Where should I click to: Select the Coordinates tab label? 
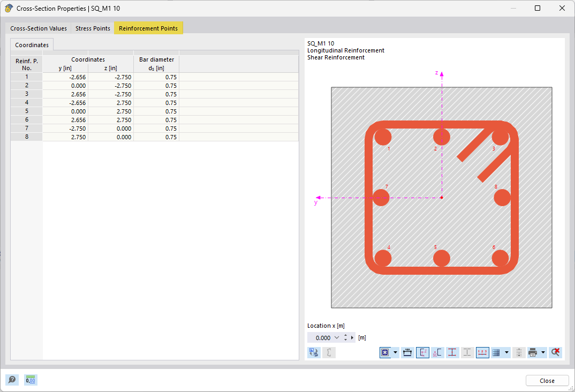31,45
